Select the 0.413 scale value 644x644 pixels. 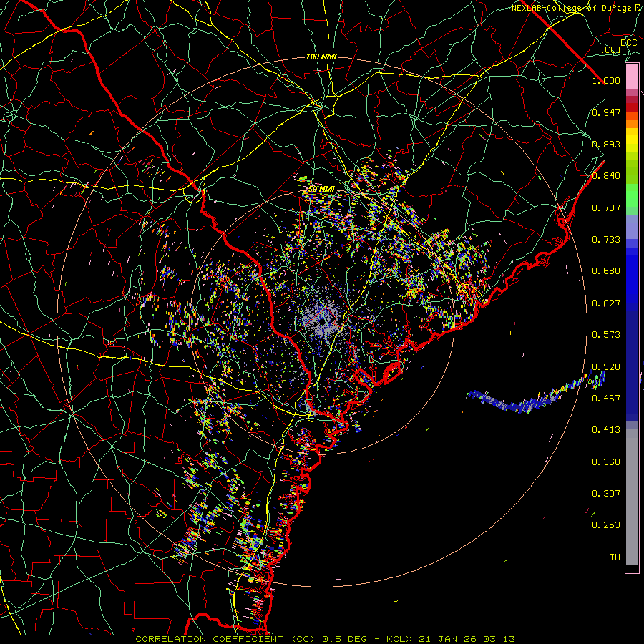tap(606, 430)
